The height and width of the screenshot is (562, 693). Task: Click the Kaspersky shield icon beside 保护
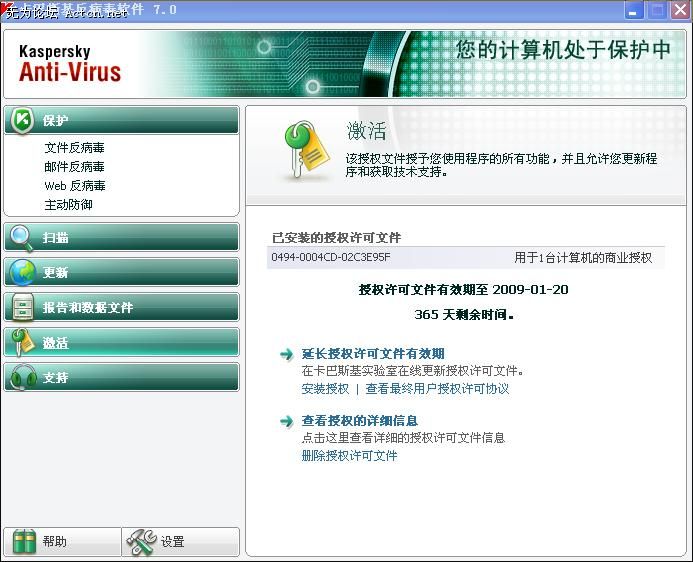[x=22, y=120]
